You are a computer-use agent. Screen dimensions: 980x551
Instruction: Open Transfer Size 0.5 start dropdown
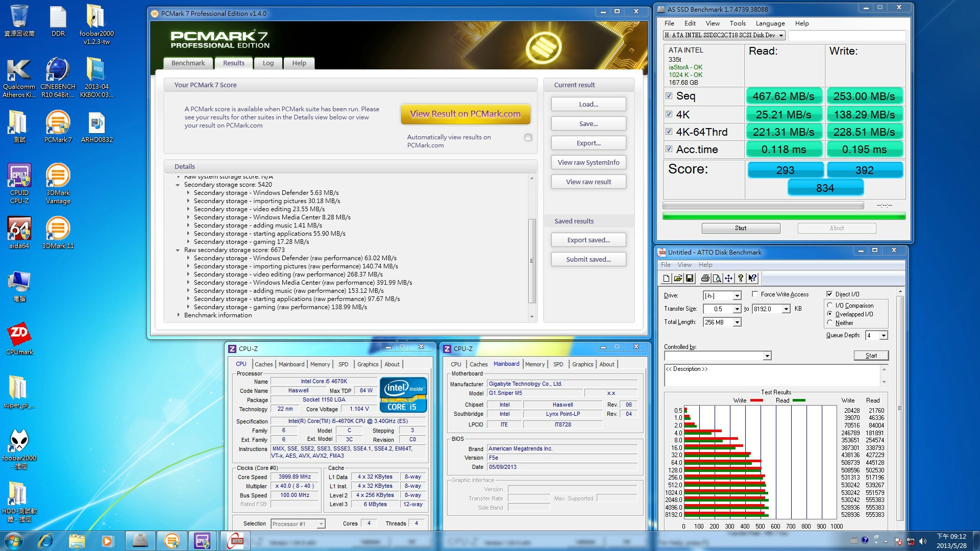[x=737, y=309]
